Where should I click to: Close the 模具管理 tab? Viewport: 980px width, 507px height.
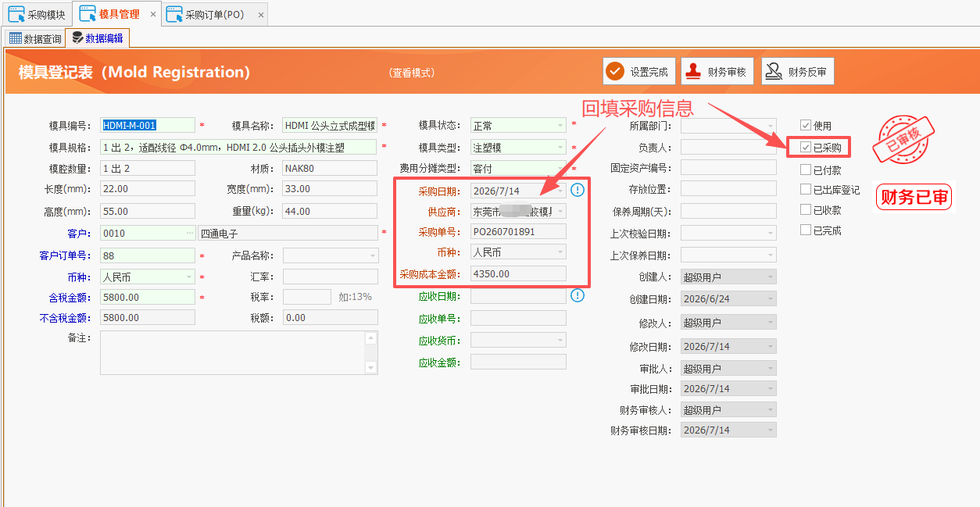153,14
